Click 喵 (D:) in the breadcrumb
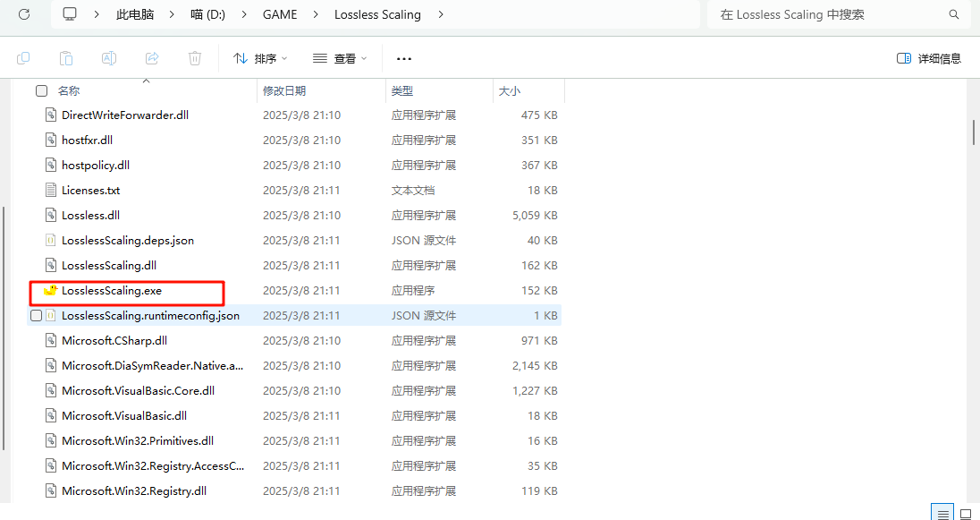 [208, 14]
